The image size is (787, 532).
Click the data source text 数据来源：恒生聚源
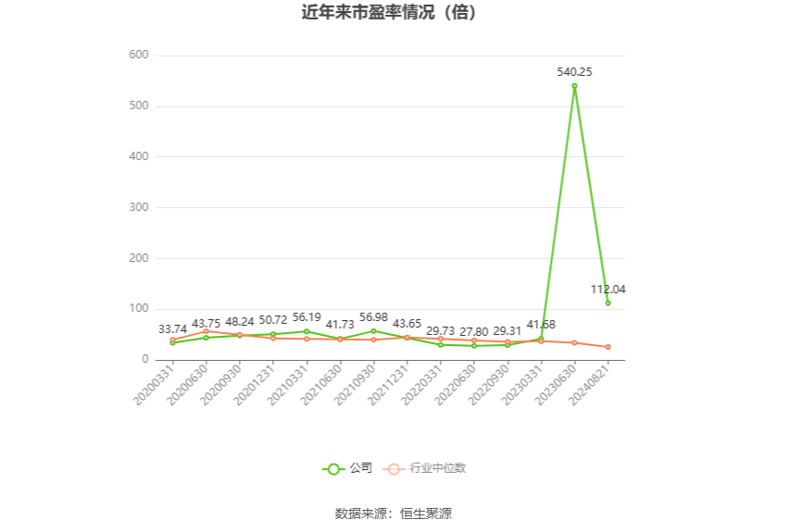393,513
